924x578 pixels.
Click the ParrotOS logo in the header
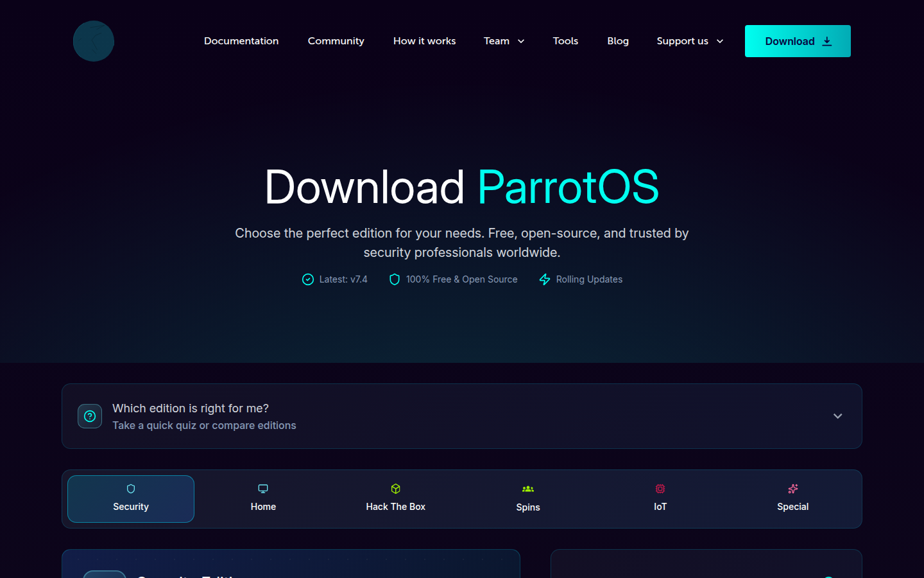point(94,41)
